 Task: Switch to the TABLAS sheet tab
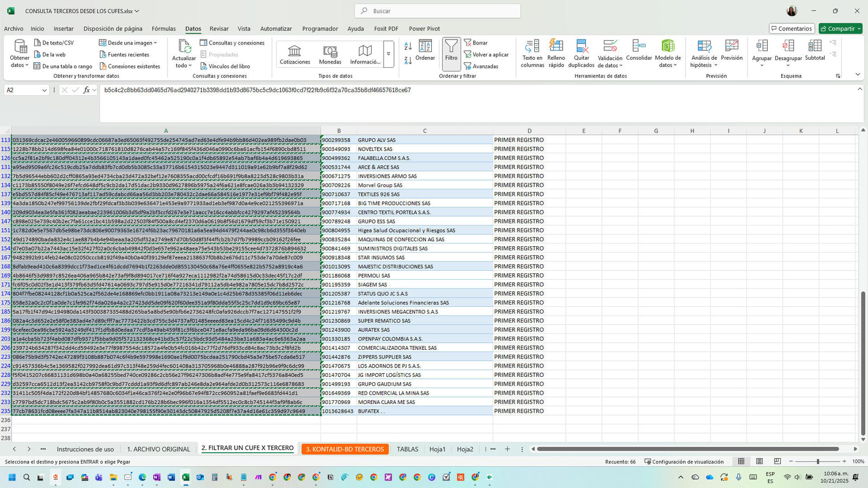point(407,449)
